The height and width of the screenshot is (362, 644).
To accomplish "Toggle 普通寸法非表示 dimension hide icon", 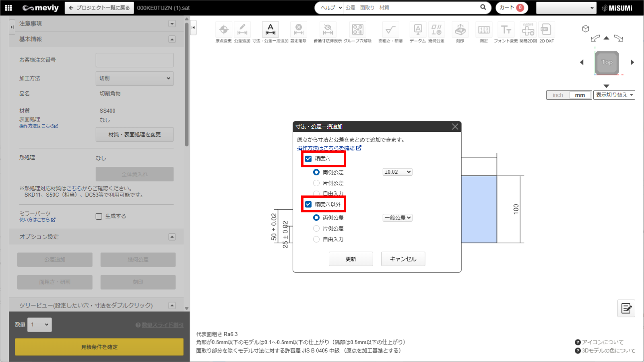I will pos(328,30).
